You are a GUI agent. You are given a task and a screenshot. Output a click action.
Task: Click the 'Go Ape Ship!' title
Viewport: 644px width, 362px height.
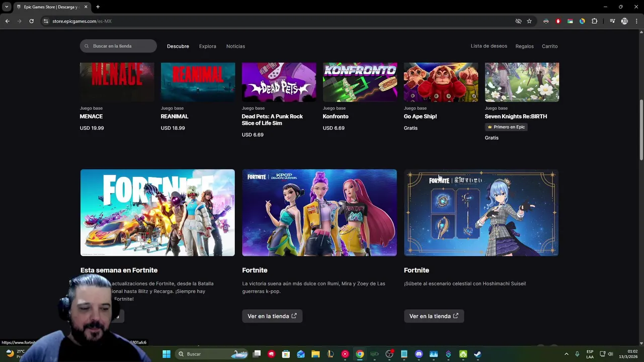pyautogui.click(x=420, y=117)
